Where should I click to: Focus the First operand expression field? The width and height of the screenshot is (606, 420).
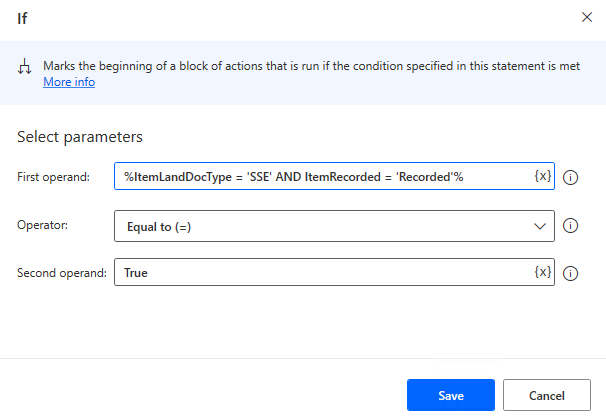(x=325, y=176)
